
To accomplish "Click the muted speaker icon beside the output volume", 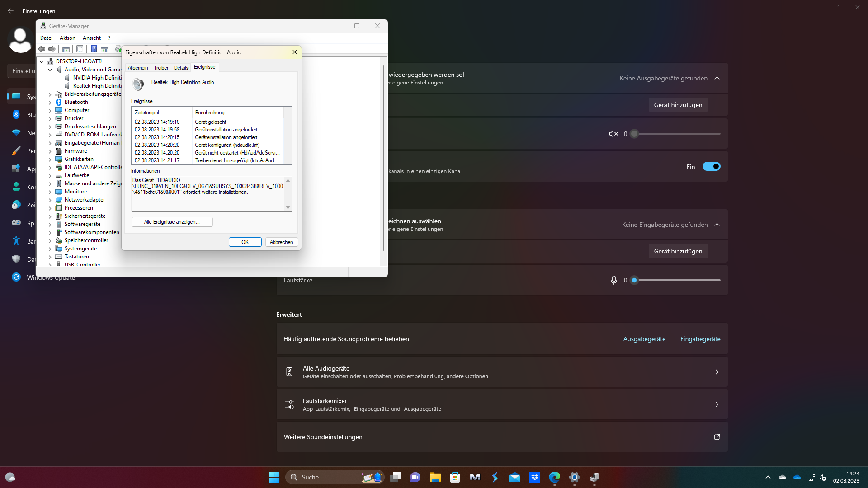I will click(613, 134).
